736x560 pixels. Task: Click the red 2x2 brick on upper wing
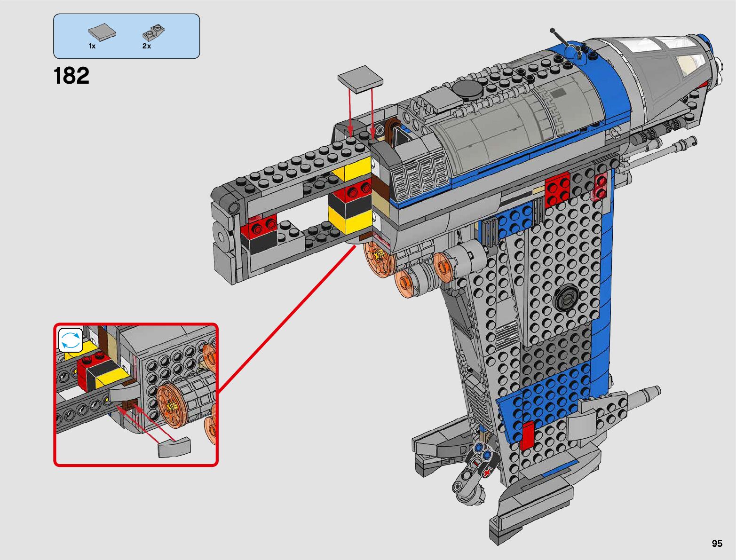coord(557,188)
